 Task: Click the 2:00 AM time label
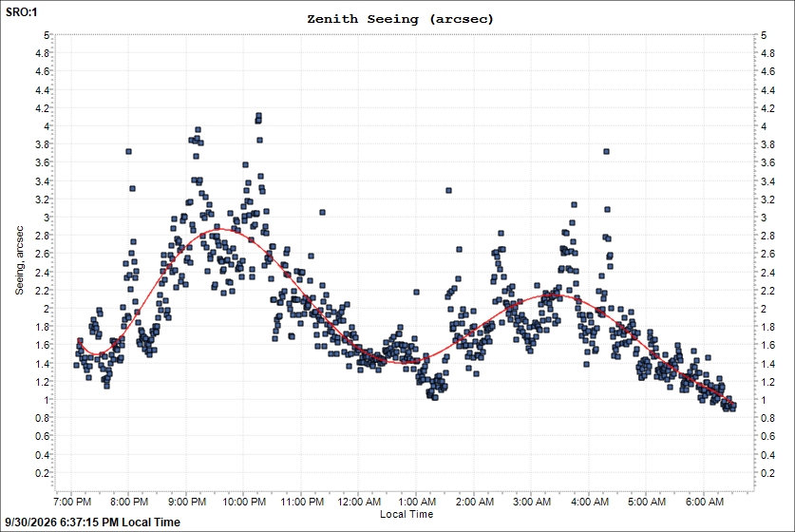coord(475,502)
